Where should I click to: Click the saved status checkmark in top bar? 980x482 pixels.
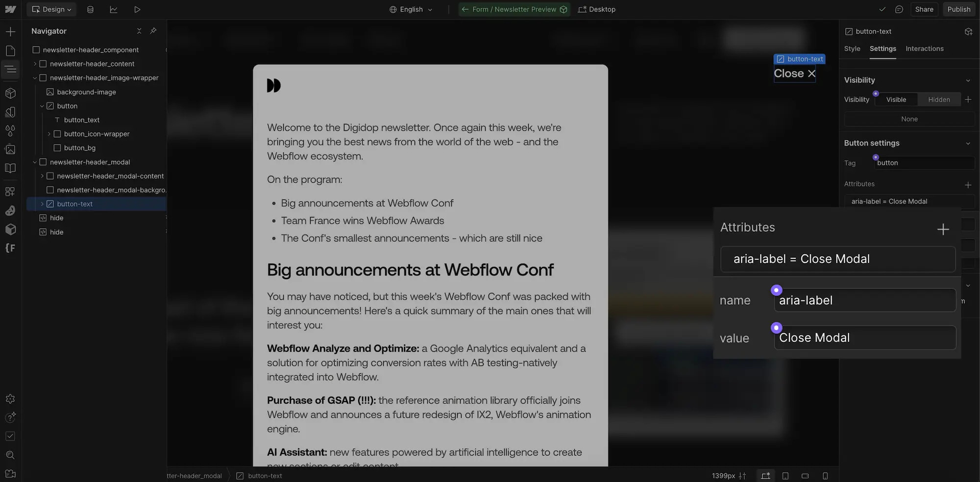[x=882, y=9]
